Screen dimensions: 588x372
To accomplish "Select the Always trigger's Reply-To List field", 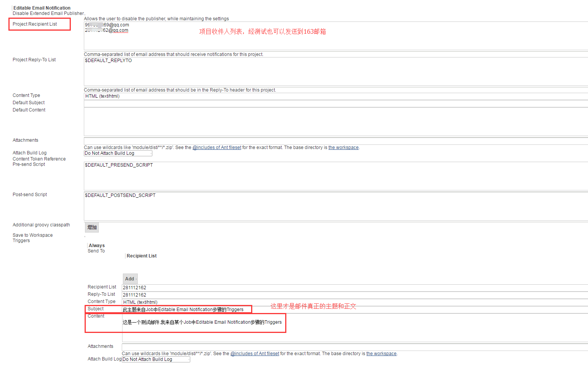I will tap(354, 295).
